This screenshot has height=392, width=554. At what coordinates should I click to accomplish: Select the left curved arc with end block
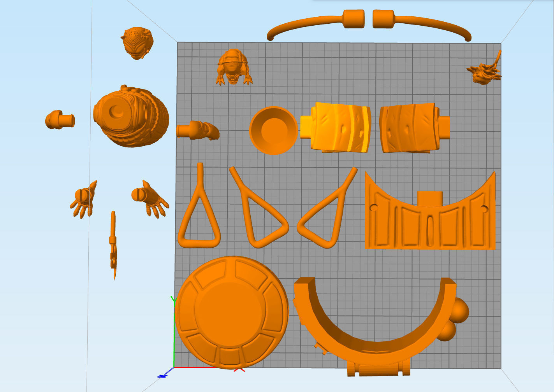pyautogui.click(x=315, y=24)
